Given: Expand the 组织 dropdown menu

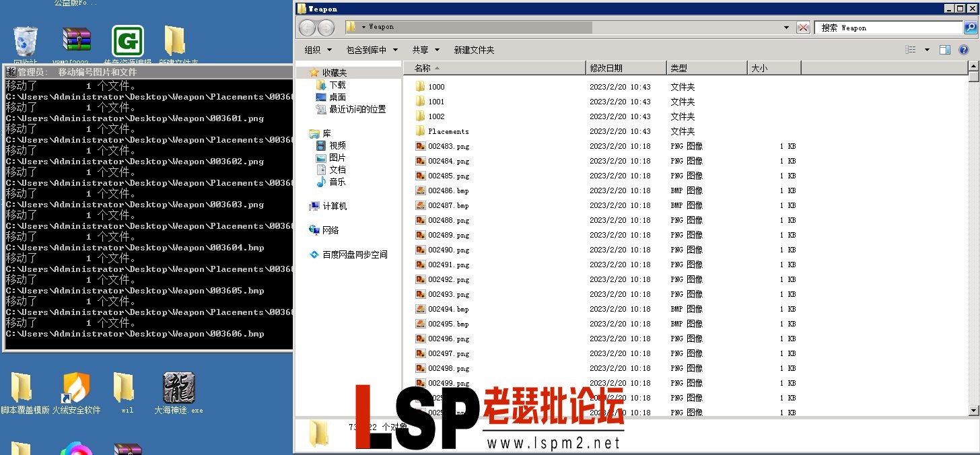Looking at the screenshot, I should click(316, 49).
